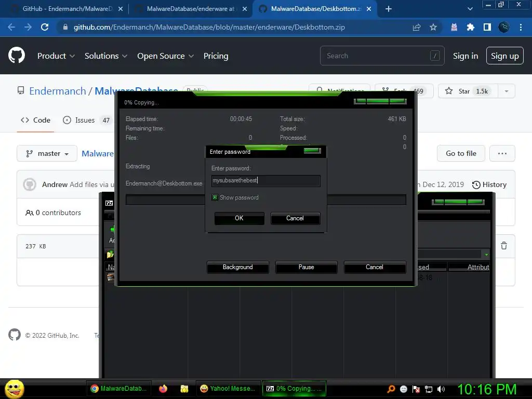Screen dimensions: 532x399
Task: Open the Star options dropdown arrow
Action: [x=506, y=91]
